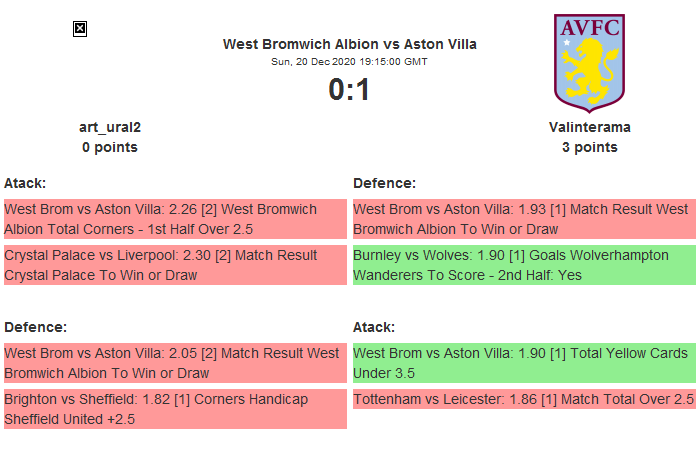Click the broken West Bromwich team logo
Viewport: 700px width, 460px height.
tap(80, 29)
